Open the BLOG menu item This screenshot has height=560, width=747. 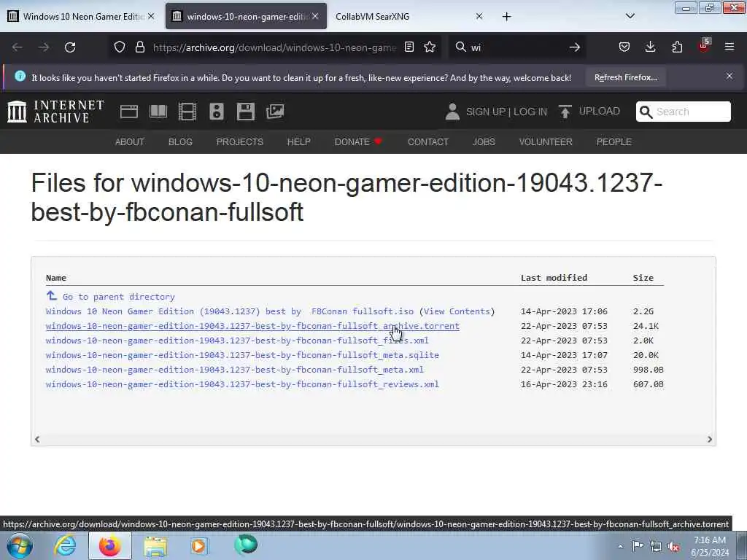tap(180, 142)
